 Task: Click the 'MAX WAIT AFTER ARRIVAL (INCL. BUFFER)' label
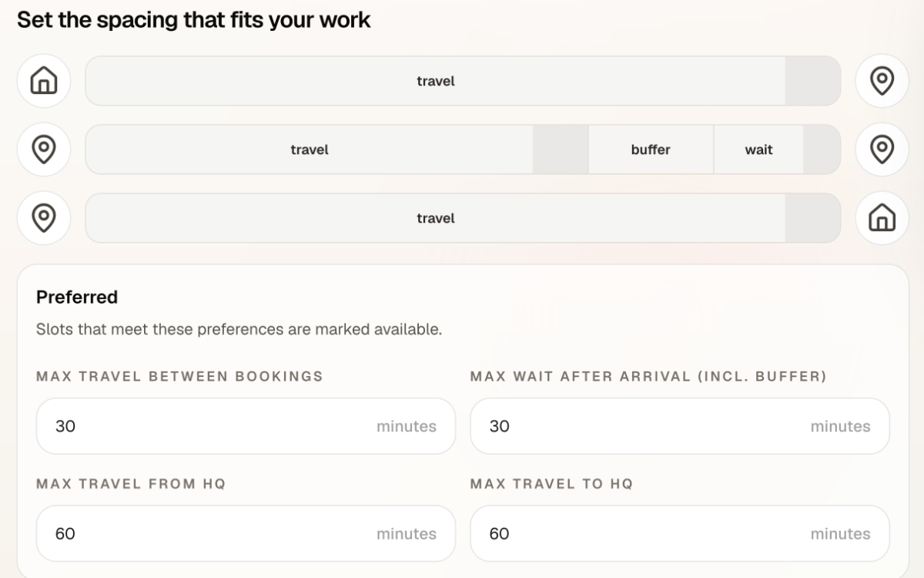tap(648, 377)
